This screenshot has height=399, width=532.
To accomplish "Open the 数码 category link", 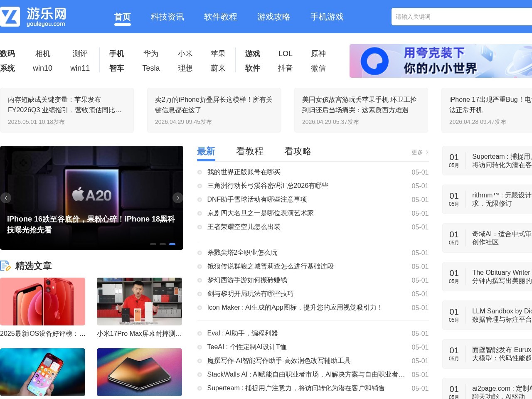I will [x=7, y=54].
